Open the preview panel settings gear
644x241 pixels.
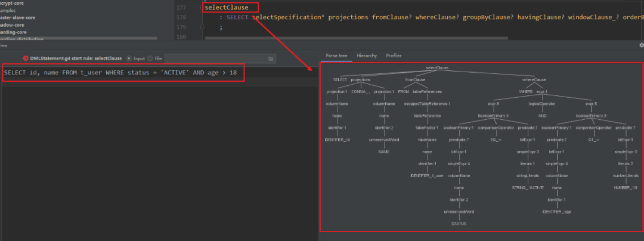coord(642,45)
